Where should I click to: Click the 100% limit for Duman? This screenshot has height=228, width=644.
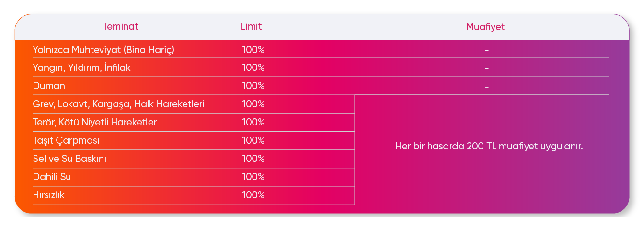[253, 86]
